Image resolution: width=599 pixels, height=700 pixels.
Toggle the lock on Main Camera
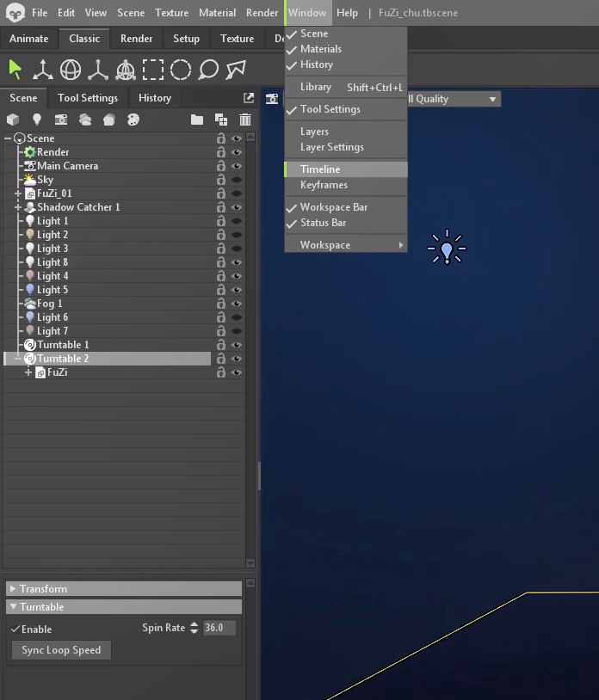point(221,166)
